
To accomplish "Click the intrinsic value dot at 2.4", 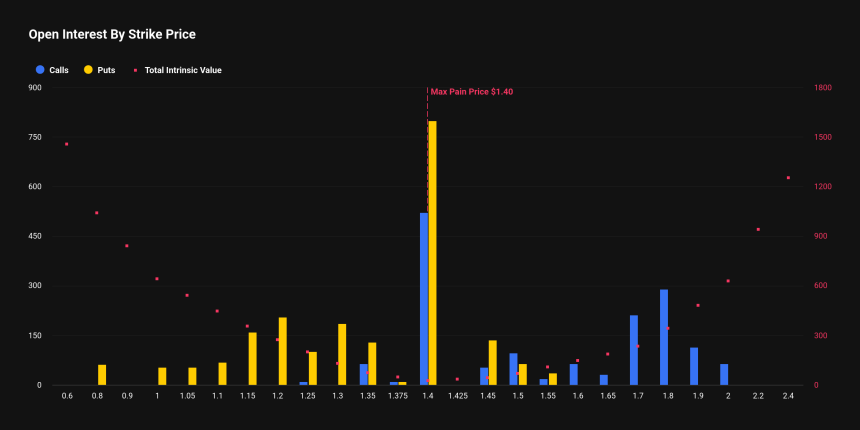I will (x=788, y=178).
